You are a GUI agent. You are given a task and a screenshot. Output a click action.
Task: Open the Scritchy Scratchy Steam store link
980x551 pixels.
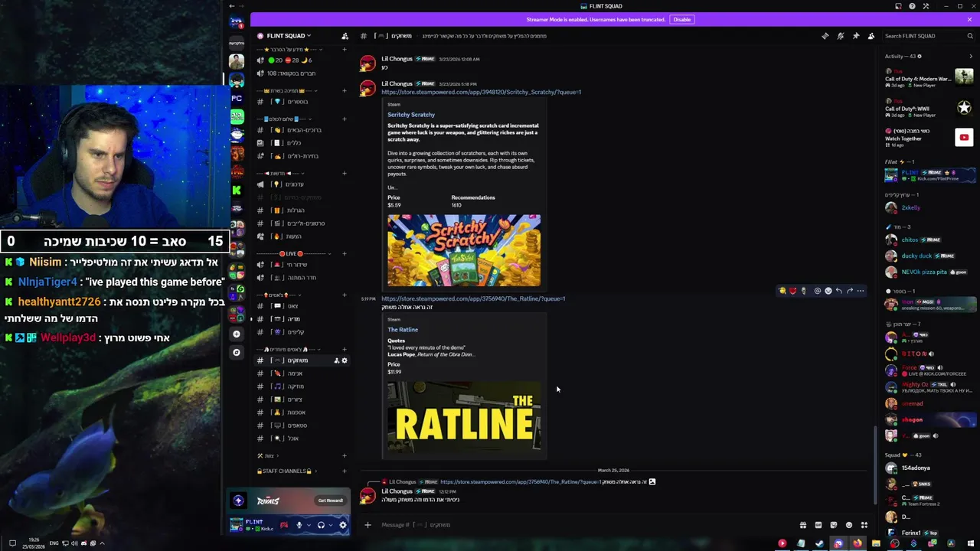point(481,92)
